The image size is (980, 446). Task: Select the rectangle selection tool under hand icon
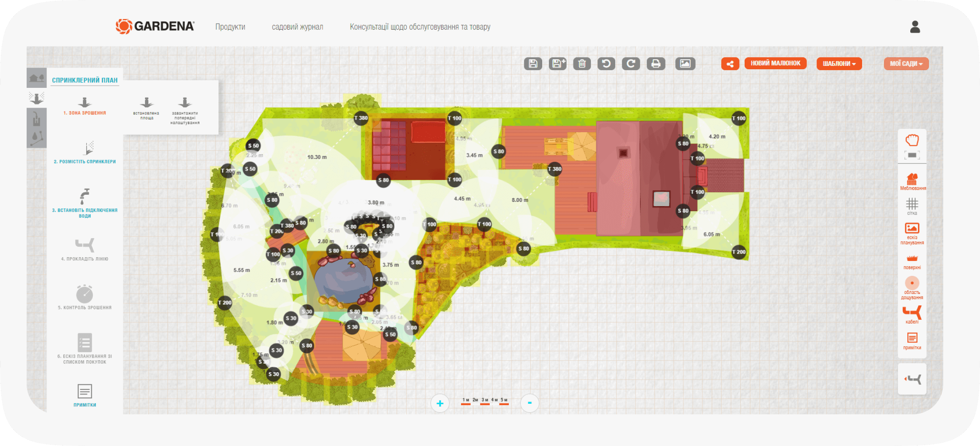click(912, 155)
